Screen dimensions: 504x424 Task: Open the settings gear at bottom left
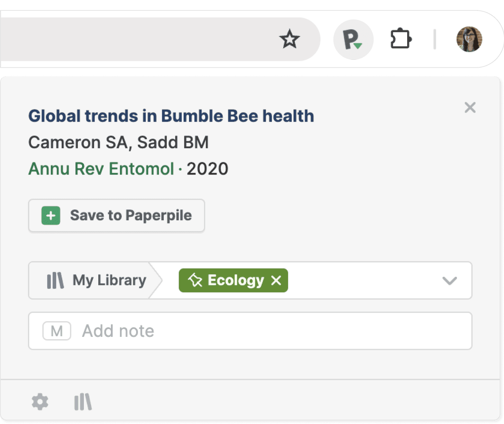pyautogui.click(x=41, y=402)
